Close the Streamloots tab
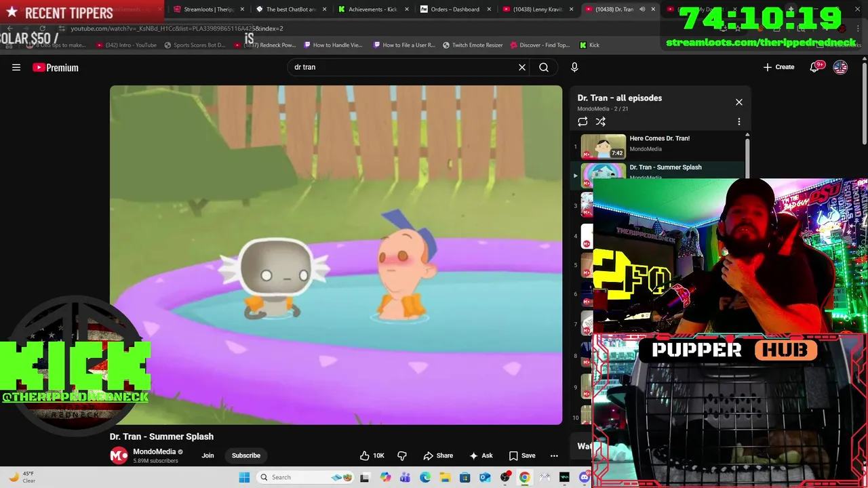This screenshot has height=488, width=868. tap(242, 9)
